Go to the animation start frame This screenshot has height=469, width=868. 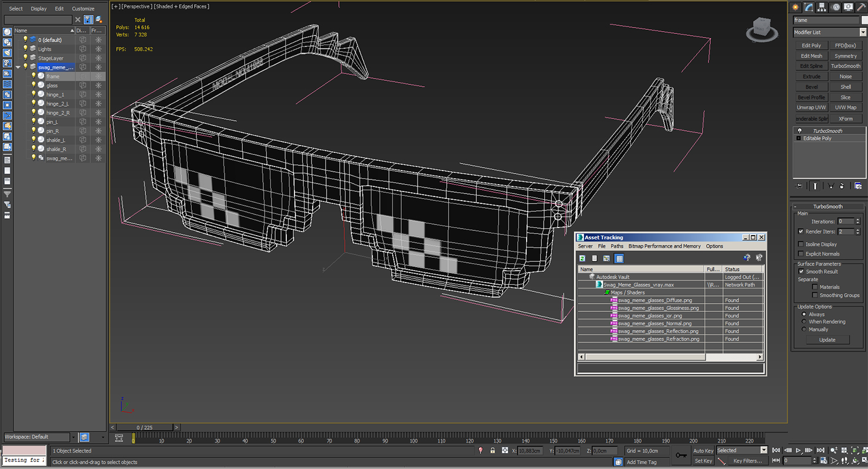click(776, 450)
